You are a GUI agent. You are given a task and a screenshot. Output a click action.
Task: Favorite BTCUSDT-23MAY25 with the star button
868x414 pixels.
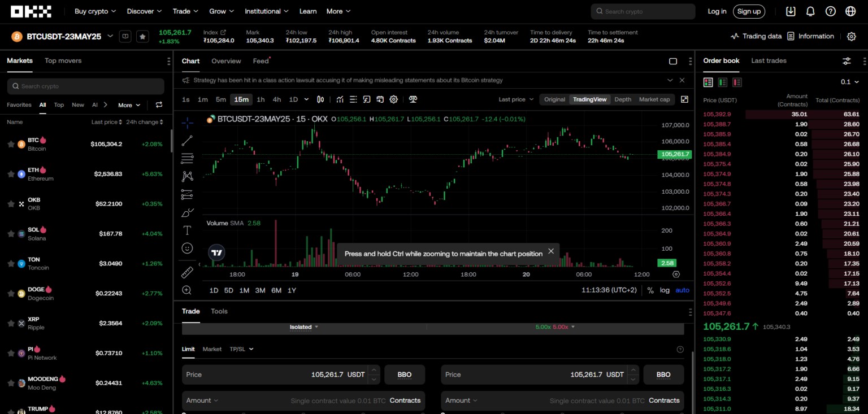(143, 36)
